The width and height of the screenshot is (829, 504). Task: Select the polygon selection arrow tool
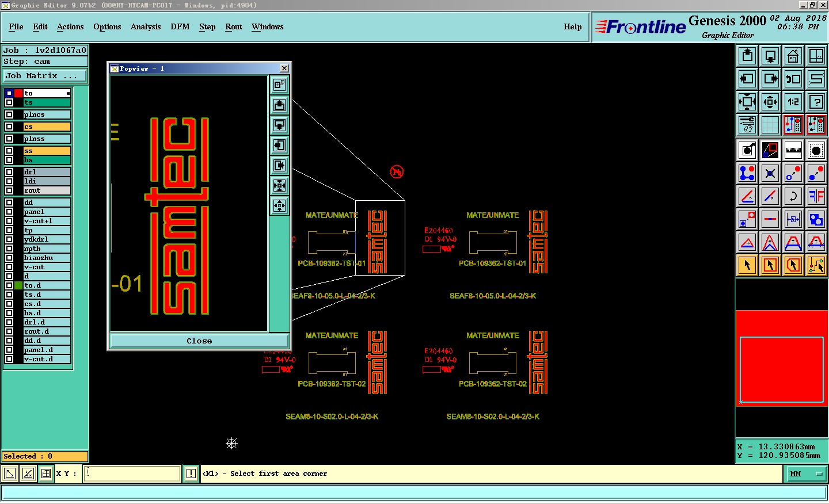[793, 265]
